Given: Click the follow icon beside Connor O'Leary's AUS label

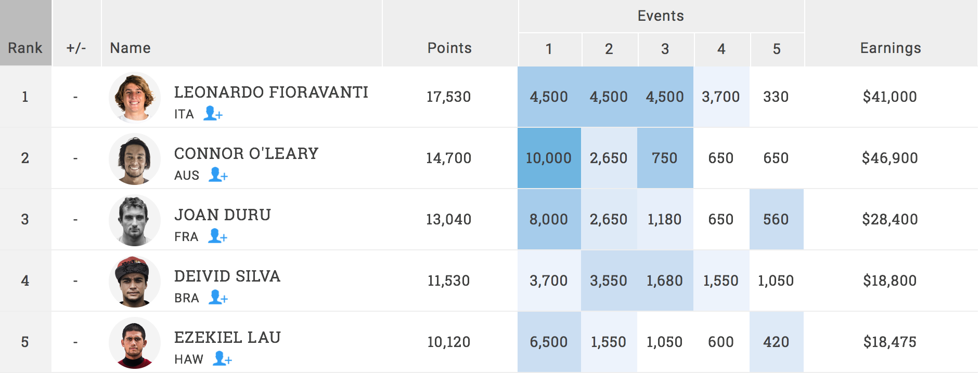Looking at the screenshot, I should pos(218,175).
